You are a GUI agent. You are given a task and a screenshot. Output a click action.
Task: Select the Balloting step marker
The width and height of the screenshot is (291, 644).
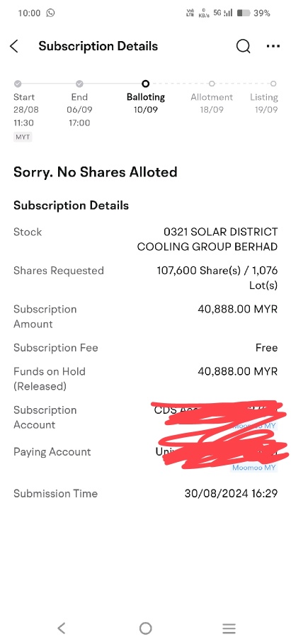coord(145,84)
